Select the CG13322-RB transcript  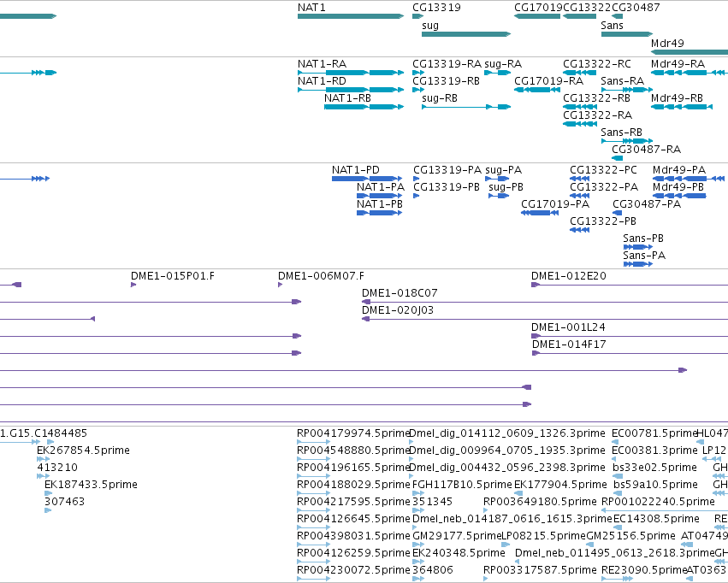579,107
